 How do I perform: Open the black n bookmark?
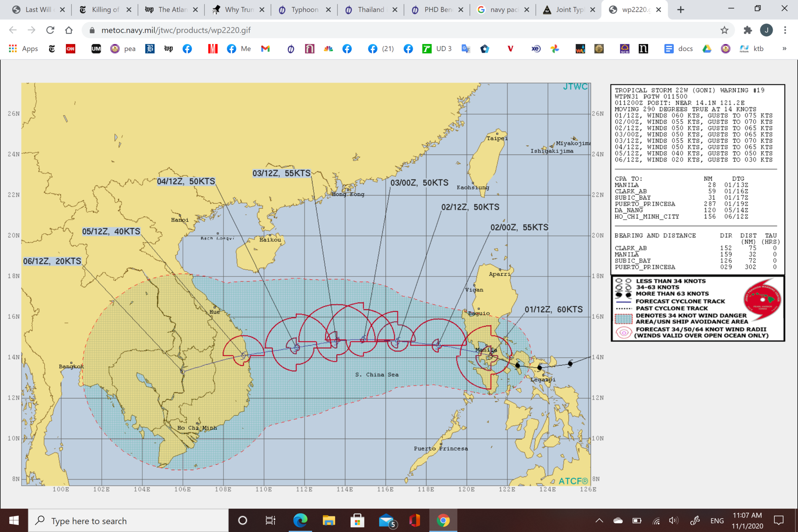[643, 48]
